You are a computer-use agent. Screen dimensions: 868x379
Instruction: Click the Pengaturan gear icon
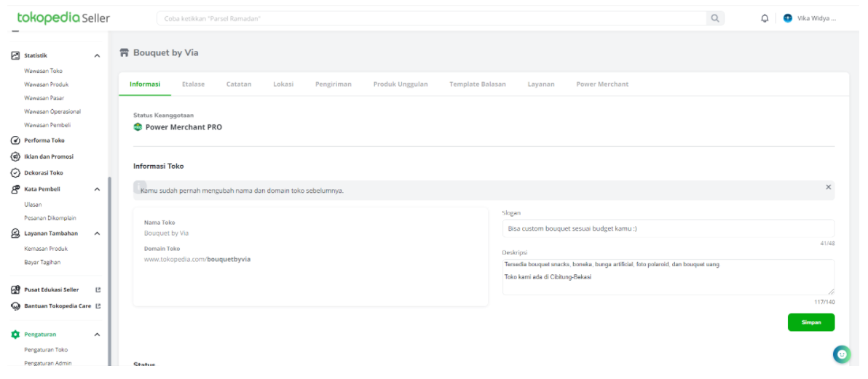15,334
